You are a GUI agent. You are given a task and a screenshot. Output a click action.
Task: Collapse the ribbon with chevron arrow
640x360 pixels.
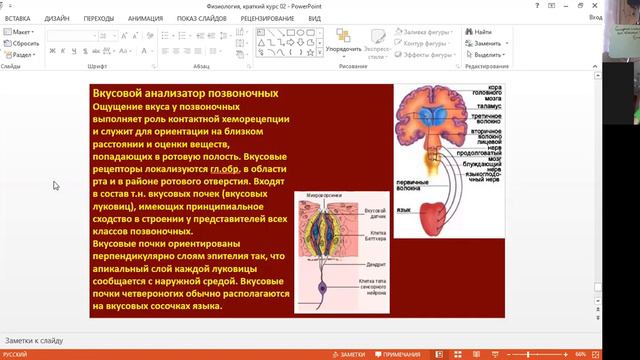[x=595, y=67]
